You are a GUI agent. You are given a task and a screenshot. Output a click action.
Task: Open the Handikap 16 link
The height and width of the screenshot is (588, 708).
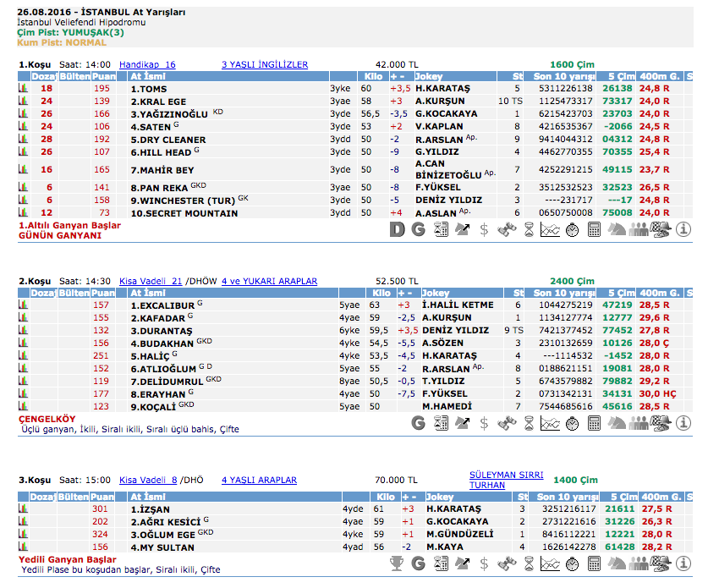pyautogui.click(x=147, y=64)
